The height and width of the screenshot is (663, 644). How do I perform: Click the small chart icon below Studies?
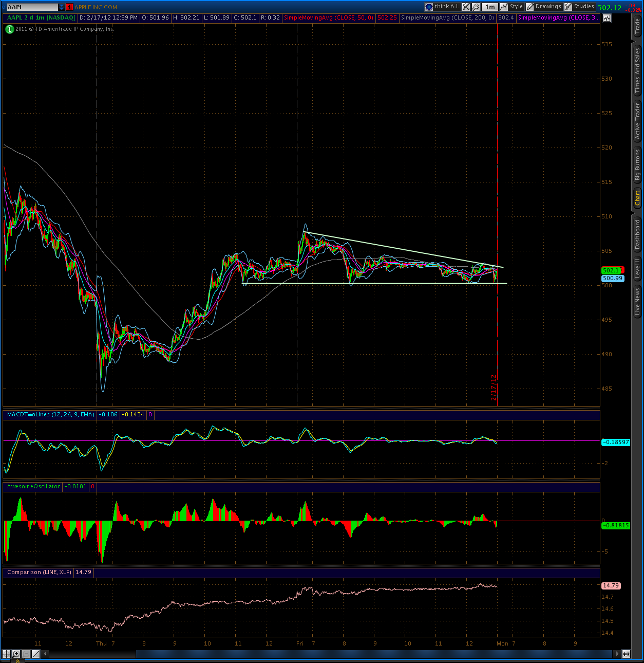607,18
